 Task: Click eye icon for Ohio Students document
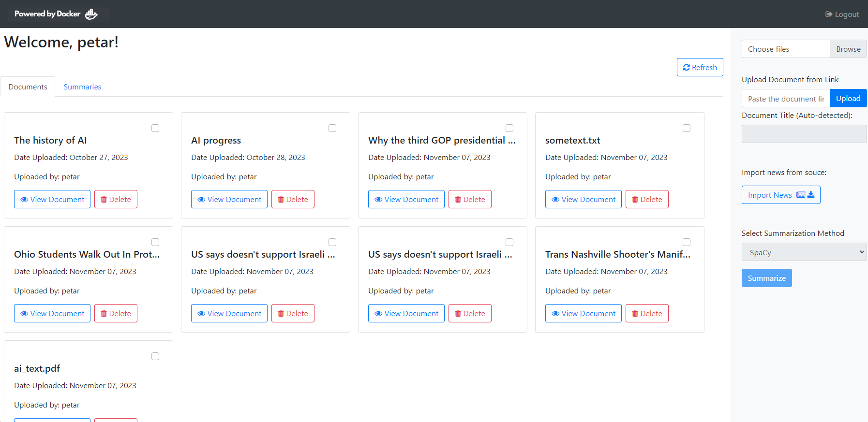(24, 314)
